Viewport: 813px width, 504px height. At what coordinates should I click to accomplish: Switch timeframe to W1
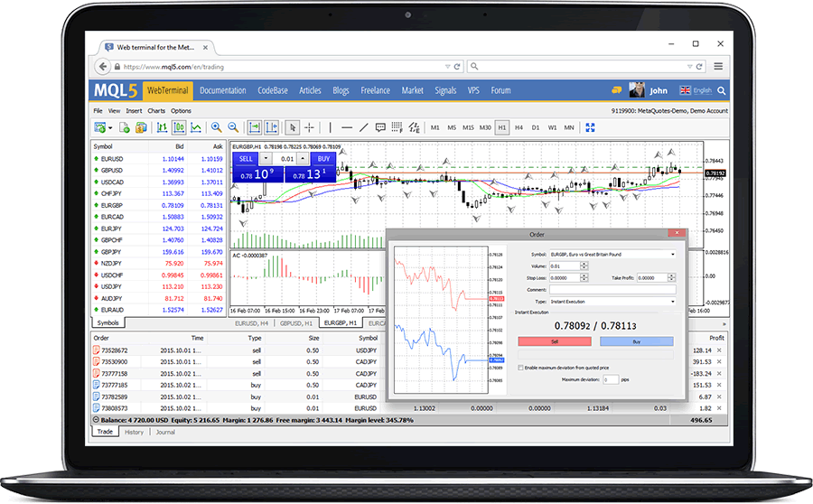click(x=552, y=127)
